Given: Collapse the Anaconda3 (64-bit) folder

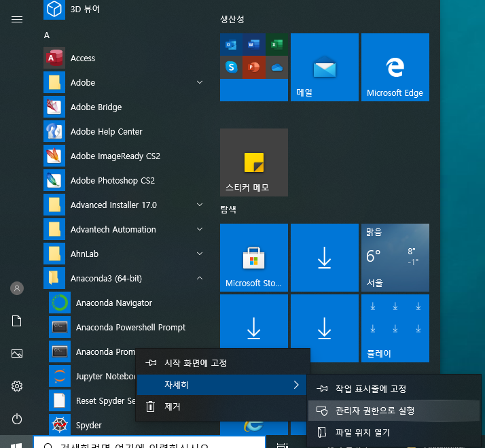Looking at the screenshot, I should point(200,278).
